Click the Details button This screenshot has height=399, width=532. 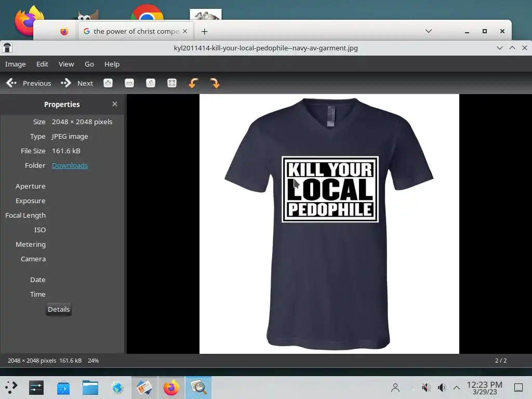click(59, 309)
